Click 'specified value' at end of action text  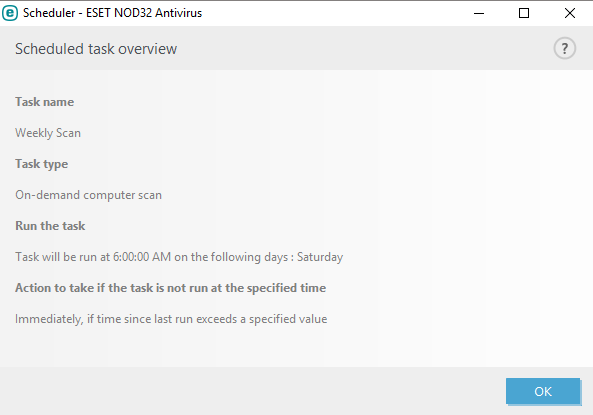pyautogui.click(x=288, y=319)
